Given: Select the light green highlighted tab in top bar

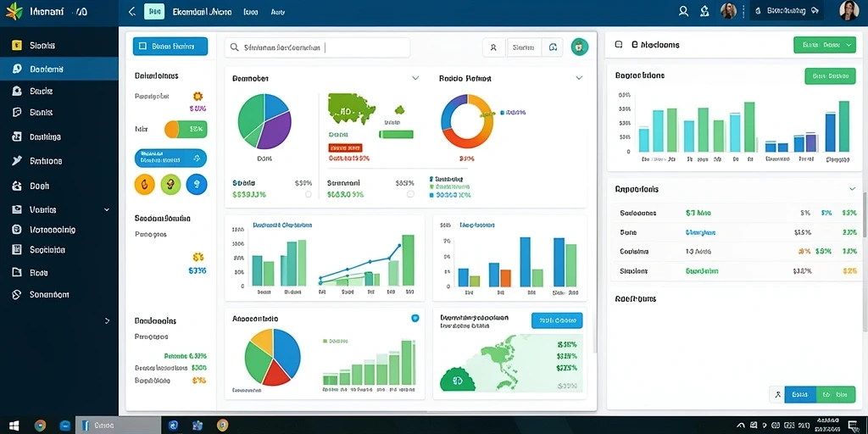Looking at the screenshot, I should (x=154, y=12).
